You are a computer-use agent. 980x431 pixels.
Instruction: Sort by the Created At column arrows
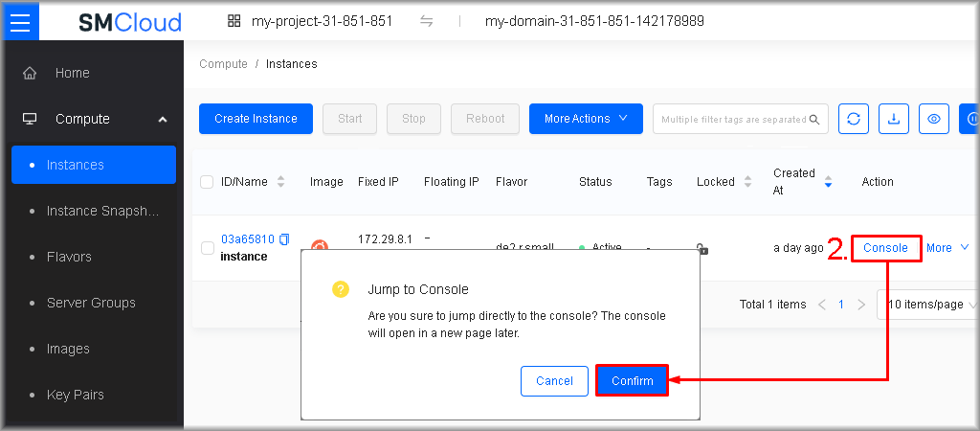[x=828, y=181]
